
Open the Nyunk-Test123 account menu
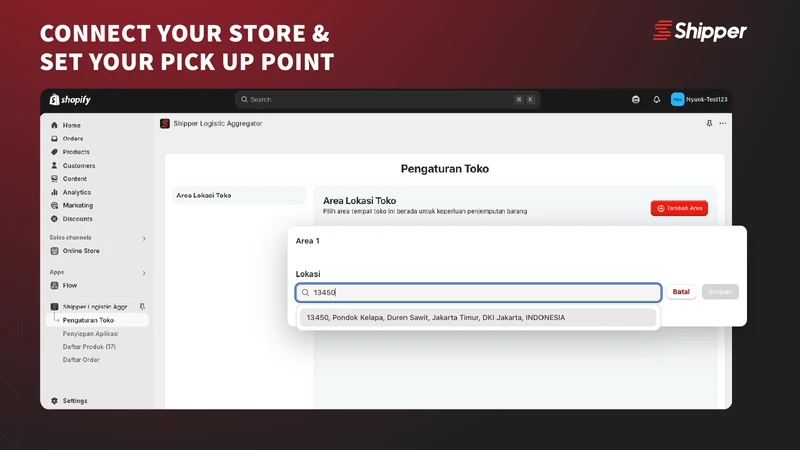[699, 99]
